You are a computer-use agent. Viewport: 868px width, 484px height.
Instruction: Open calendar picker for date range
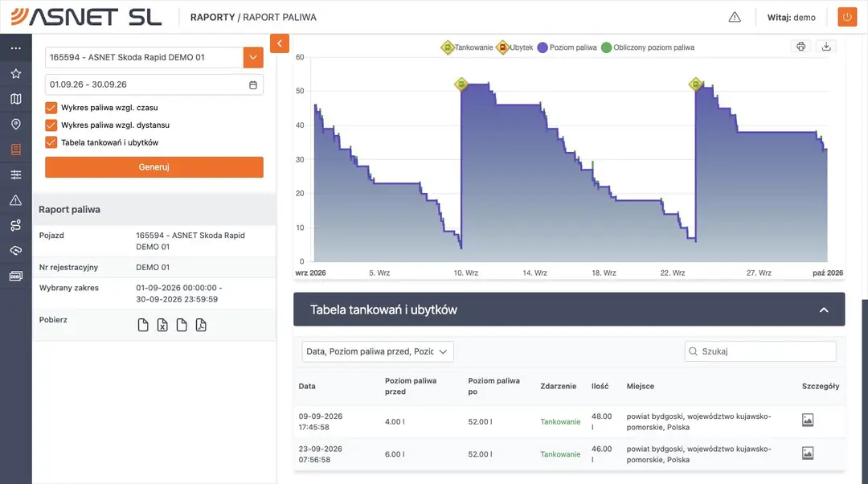pyautogui.click(x=253, y=84)
